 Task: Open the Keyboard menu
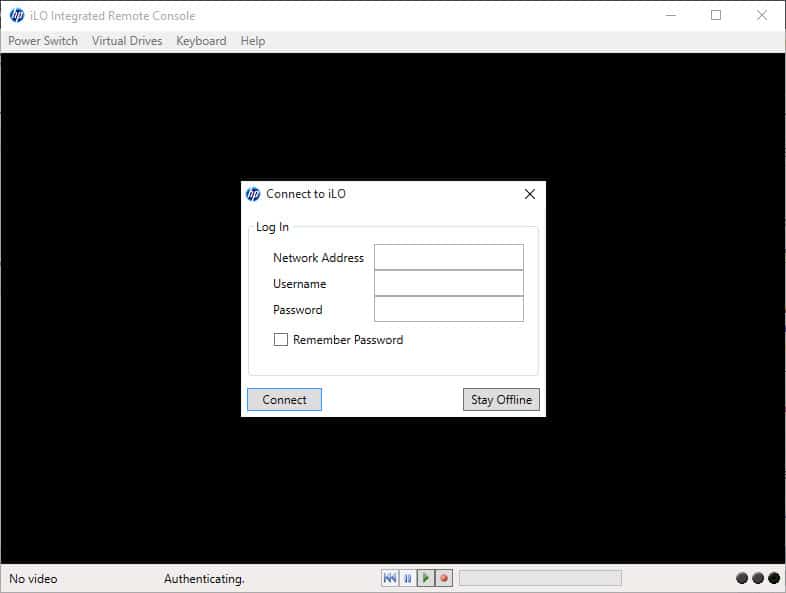(201, 41)
